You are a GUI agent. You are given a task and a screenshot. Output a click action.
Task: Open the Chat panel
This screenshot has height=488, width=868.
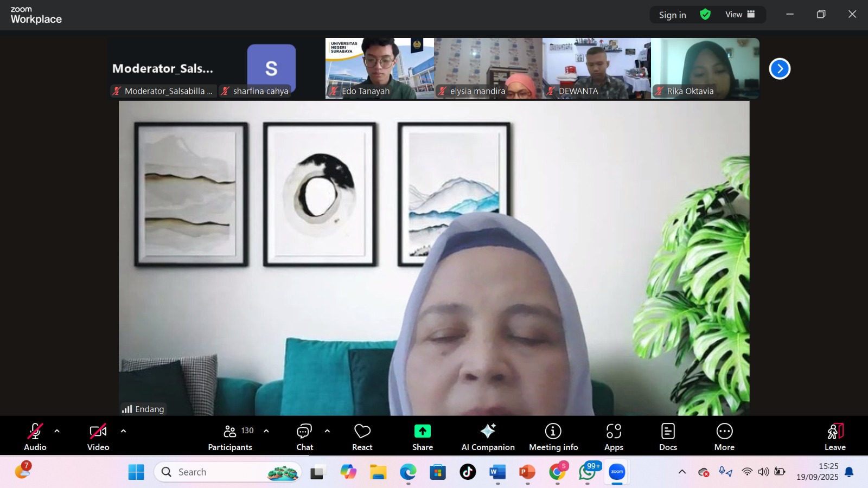pos(304,436)
